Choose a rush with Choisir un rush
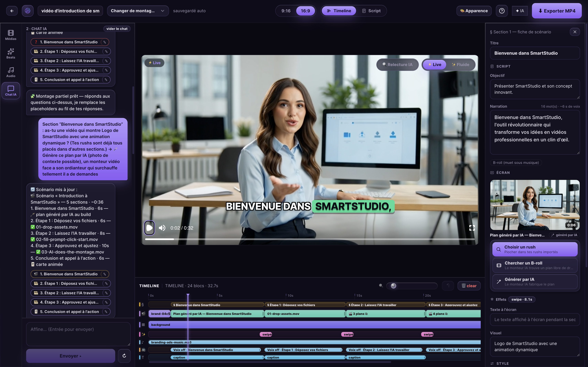588x367 pixels. point(535,249)
